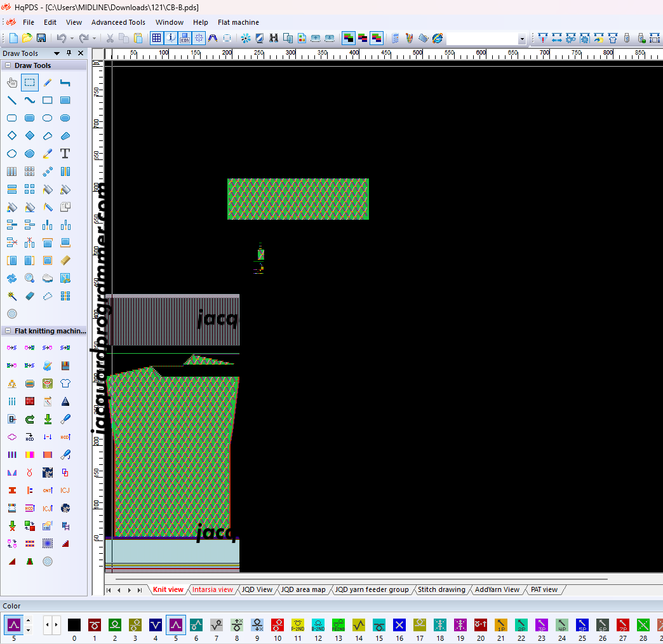Click the magnifier zoom tool

click(29, 278)
